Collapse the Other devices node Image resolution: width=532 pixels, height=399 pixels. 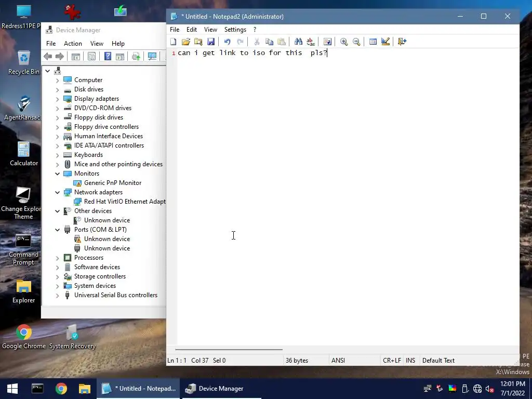click(57, 211)
